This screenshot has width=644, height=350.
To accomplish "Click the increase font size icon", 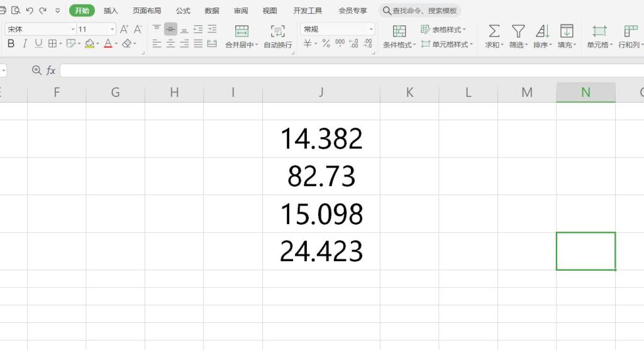I will coord(124,29).
